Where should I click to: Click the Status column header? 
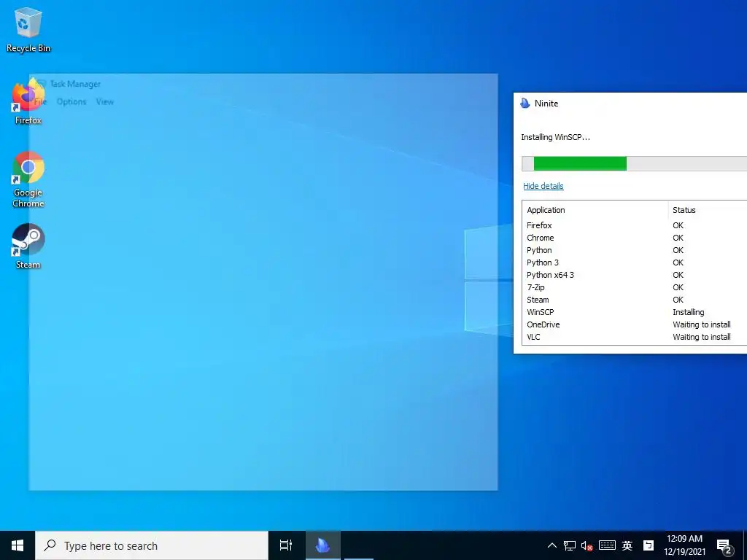click(x=708, y=210)
